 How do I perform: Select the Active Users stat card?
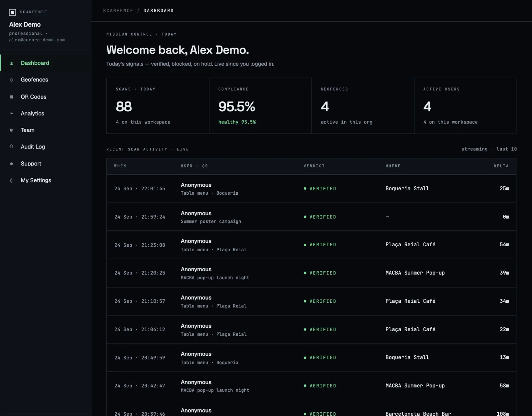tap(465, 106)
